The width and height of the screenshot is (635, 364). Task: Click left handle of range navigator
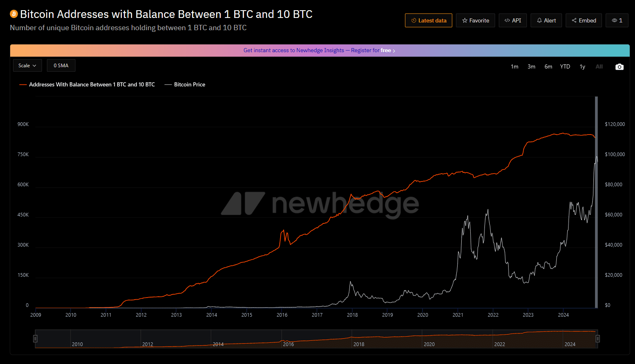35,339
